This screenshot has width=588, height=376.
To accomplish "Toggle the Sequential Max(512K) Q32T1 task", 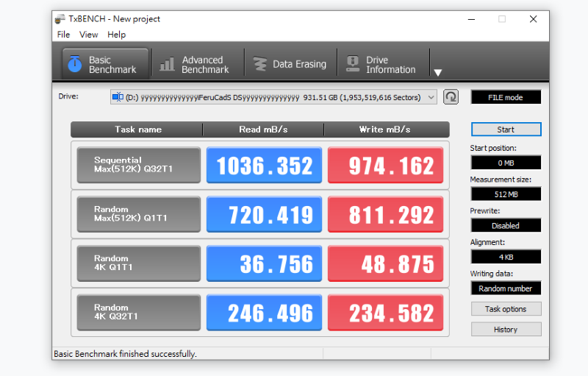I will tap(139, 165).
